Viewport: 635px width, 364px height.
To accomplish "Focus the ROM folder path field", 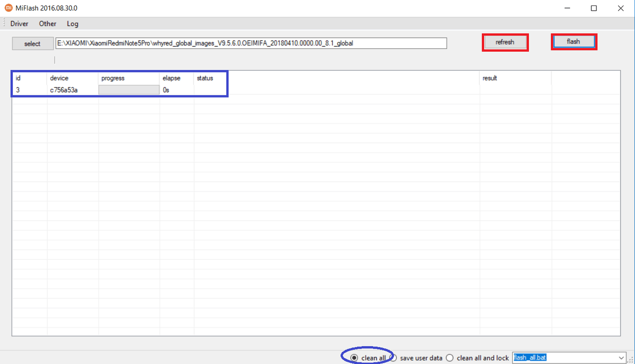I will pos(251,43).
